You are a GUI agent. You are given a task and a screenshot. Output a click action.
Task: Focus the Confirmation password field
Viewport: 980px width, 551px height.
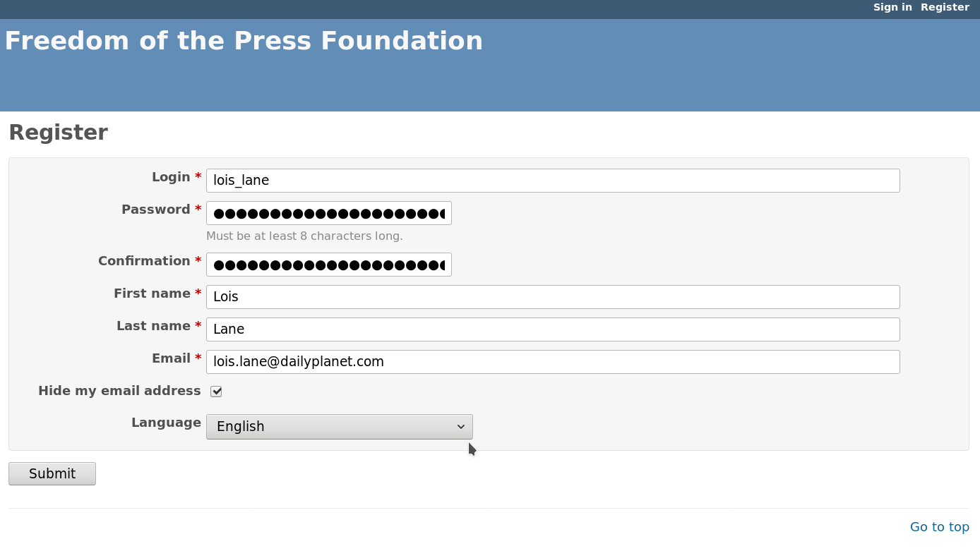[329, 265]
